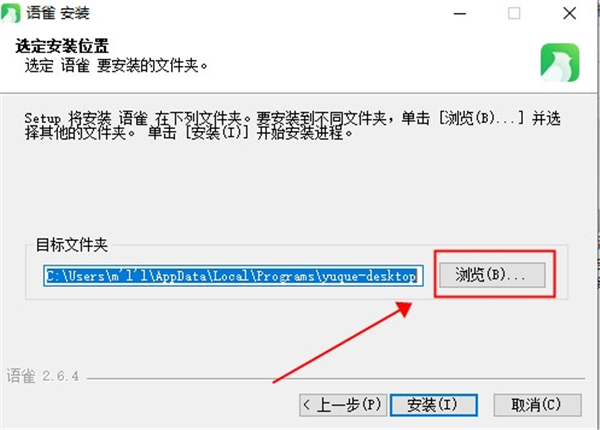Viewport: 600px width, 430px height.
Task: Go back with 上一步(P) button
Action: tap(343, 405)
